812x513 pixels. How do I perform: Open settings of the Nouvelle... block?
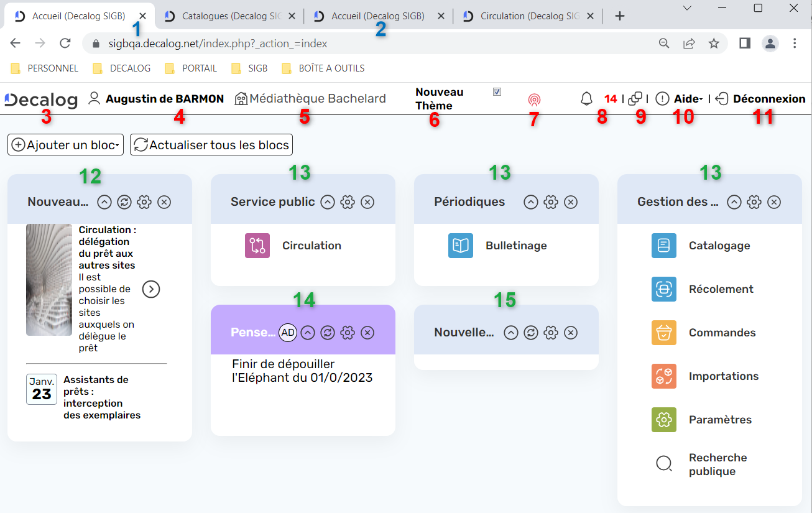550,333
